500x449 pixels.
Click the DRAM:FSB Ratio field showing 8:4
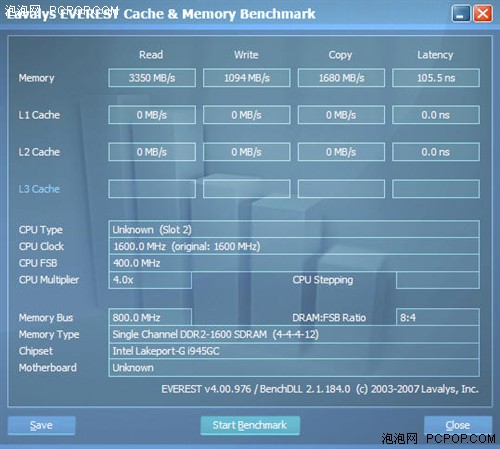click(x=438, y=317)
